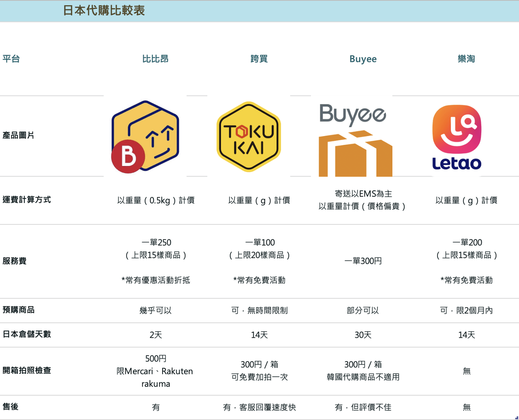Viewport: 519px width, 420px height.
Task: Click the 售後 row label
Action: [x=11, y=407]
